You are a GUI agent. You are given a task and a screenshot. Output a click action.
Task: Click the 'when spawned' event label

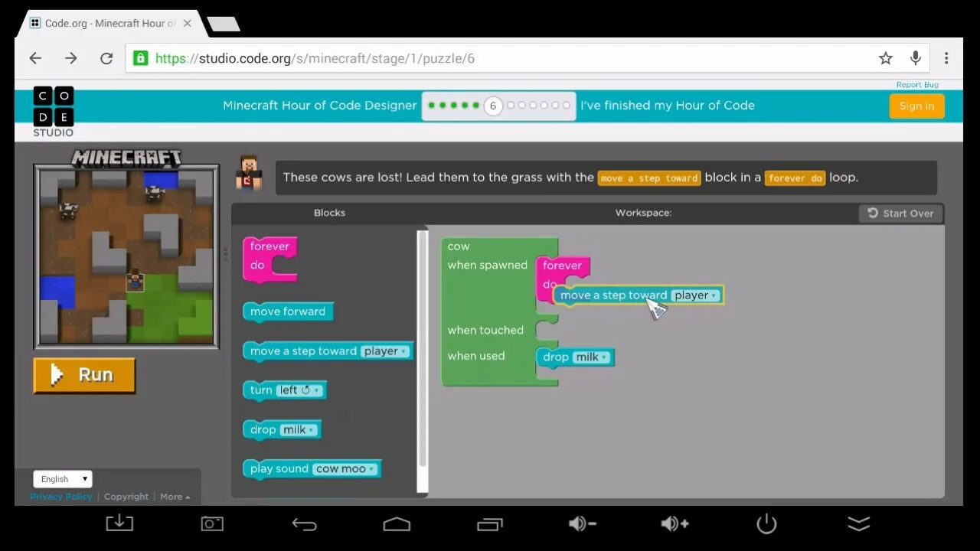click(488, 266)
